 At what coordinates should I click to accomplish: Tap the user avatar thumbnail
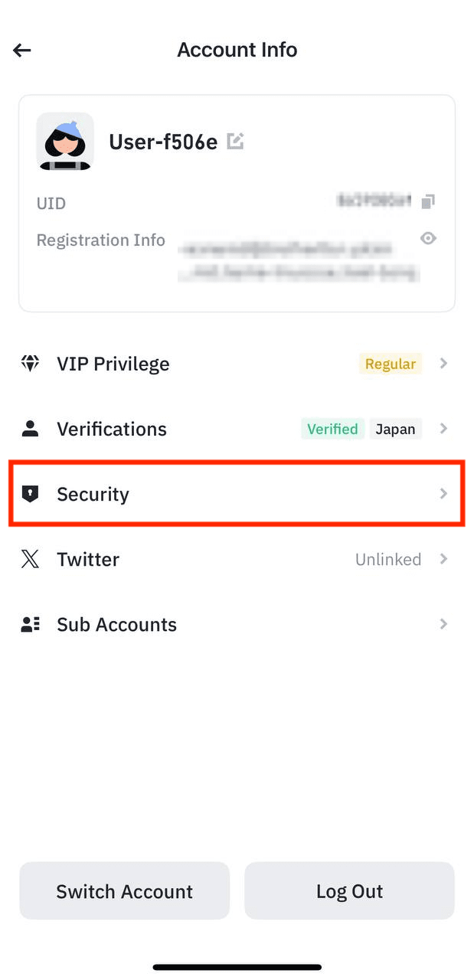[x=65, y=142]
